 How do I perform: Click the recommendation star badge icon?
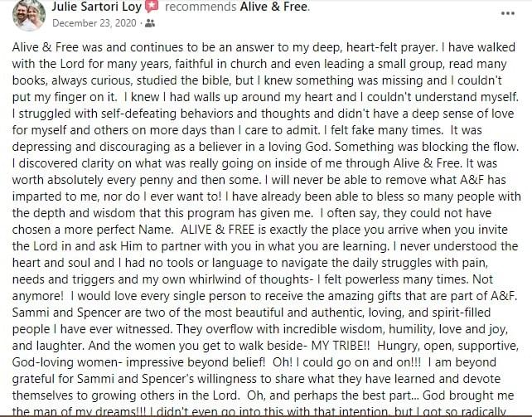pos(152,7)
